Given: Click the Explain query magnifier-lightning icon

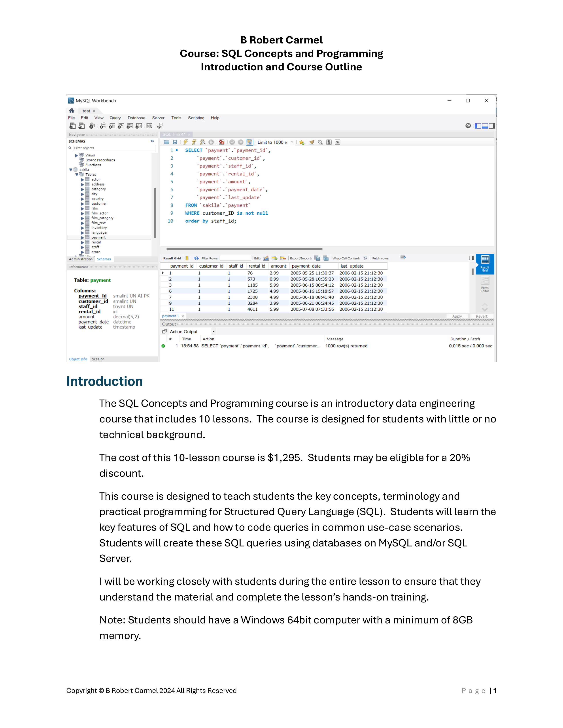Looking at the screenshot, I should [202, 142].
